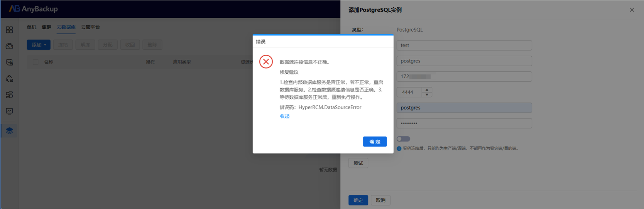Click the 确定 button at panel bottom

pos(358,200)
